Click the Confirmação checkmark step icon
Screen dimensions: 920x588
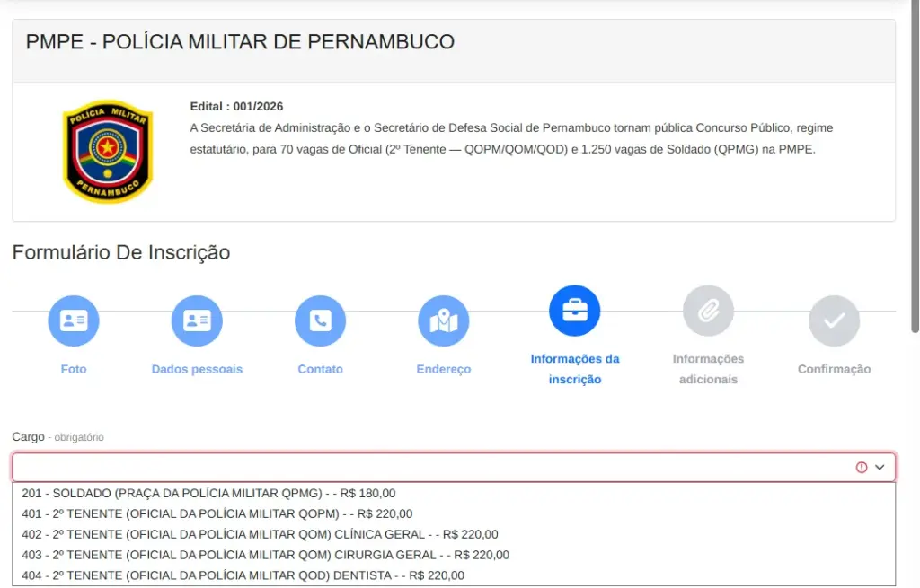pos(834,320)
